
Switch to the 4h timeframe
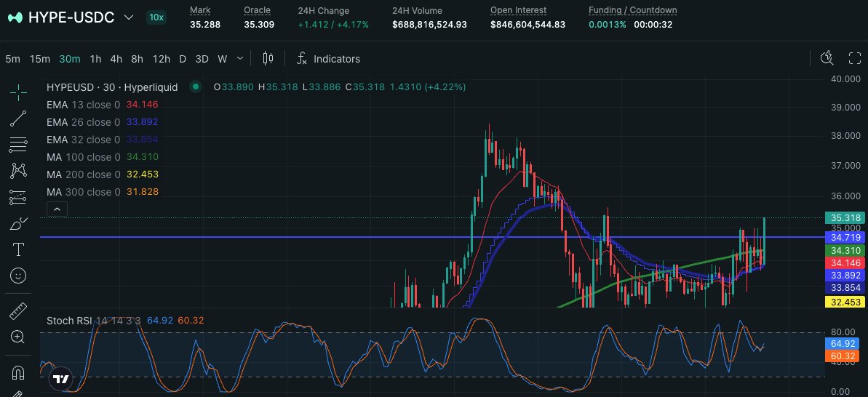[116, 59]
